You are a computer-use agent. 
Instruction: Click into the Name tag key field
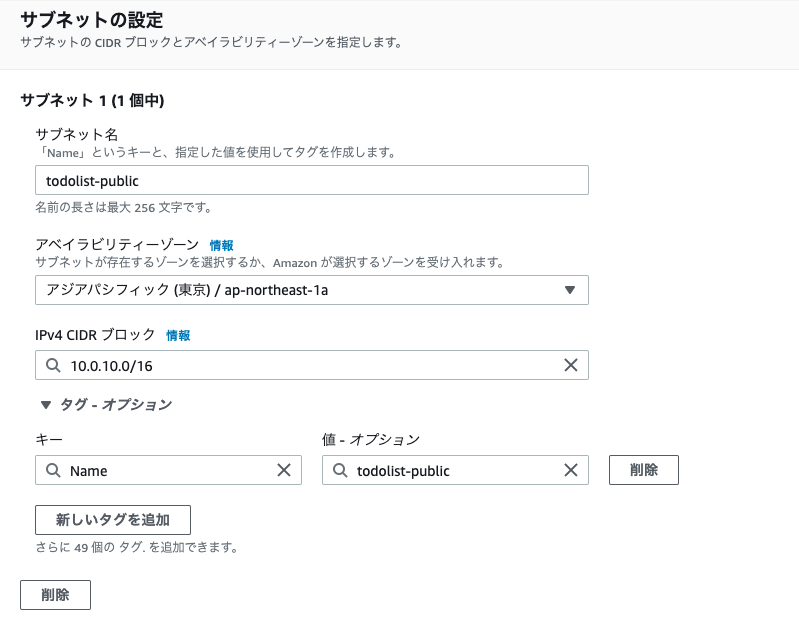click(168, 470)
